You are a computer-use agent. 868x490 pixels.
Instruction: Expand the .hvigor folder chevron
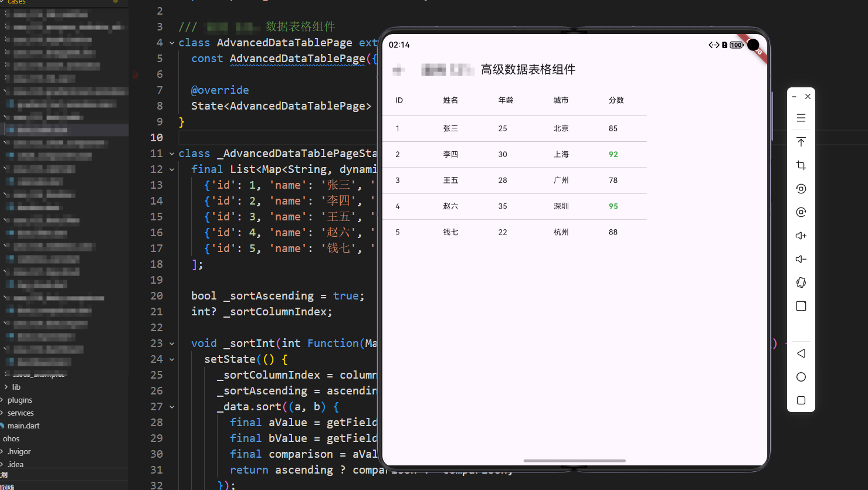(2, 451)
